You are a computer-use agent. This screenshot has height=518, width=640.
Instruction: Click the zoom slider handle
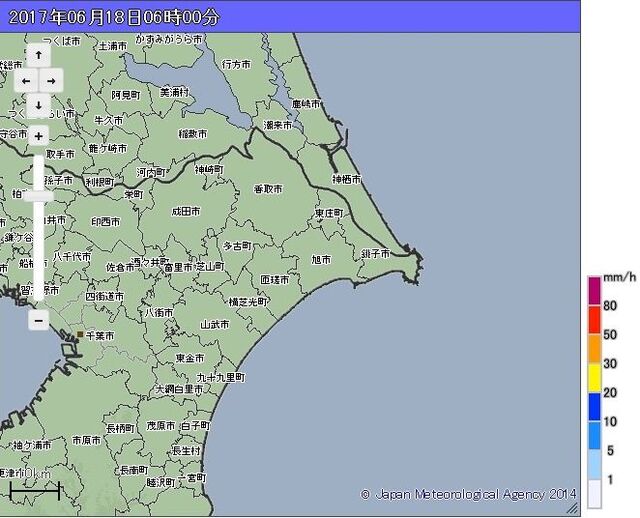(38, 196)
